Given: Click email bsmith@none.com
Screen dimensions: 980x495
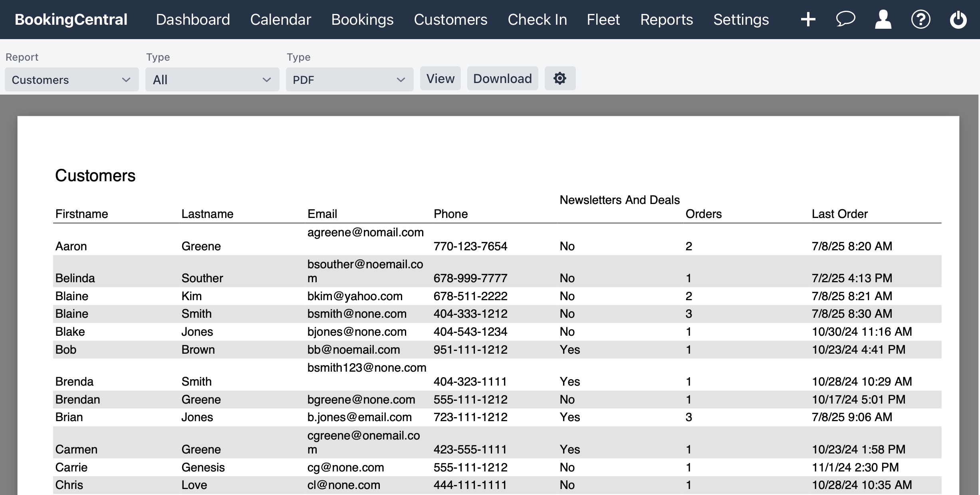Looking at the screenshot, I should [x=357, y=314].
